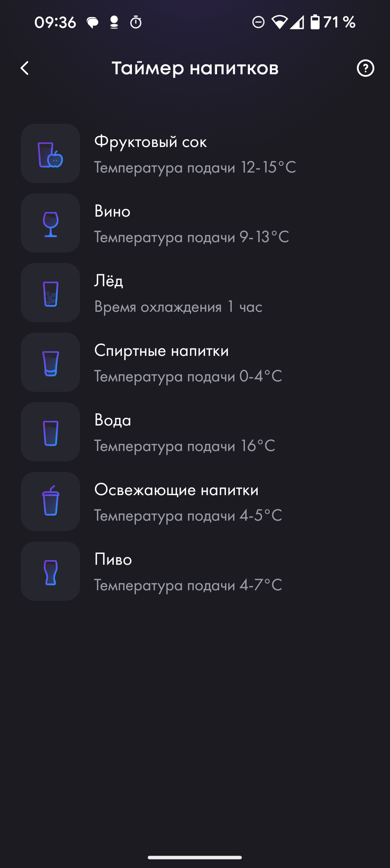Image resolution: width=390 pixels, height=868 pixels.
Task: Tap the spirits shot glass icon
Action: point(51,362)
